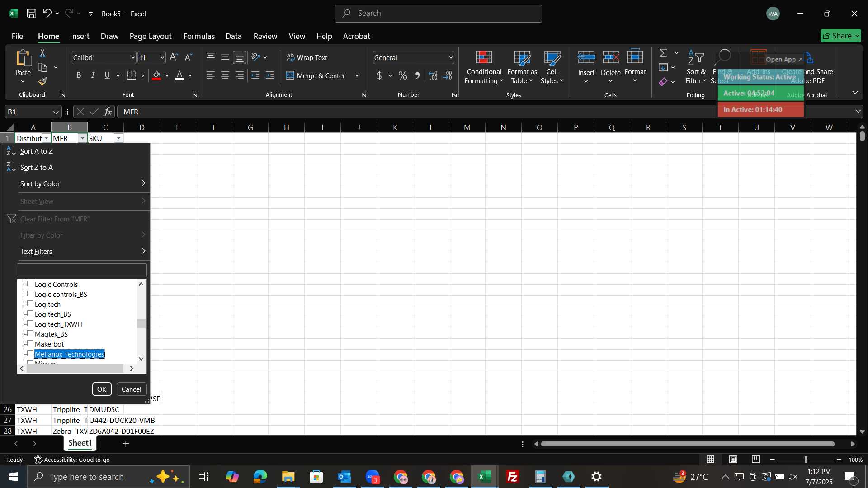
Task: Open Cell Styles gallery
Action: pos(552,67)
